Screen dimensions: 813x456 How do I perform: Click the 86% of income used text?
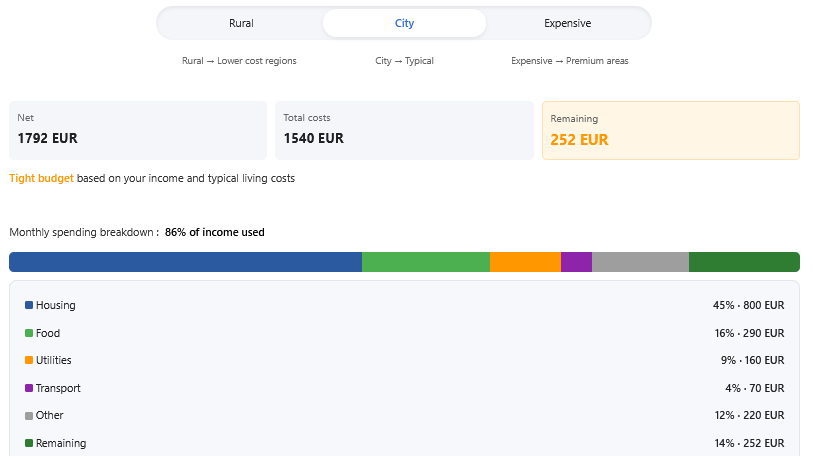(215, 232)
